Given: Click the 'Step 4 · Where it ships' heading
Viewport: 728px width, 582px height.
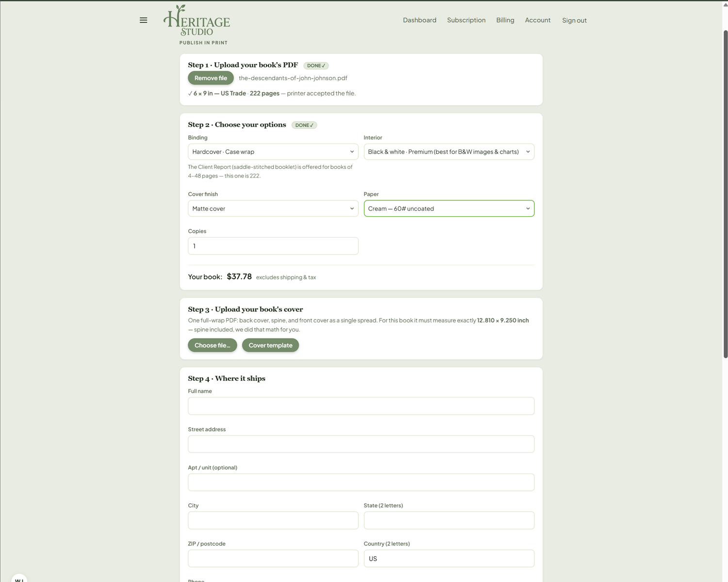Looking at the screenshot, I should click(x=227, y=378).
